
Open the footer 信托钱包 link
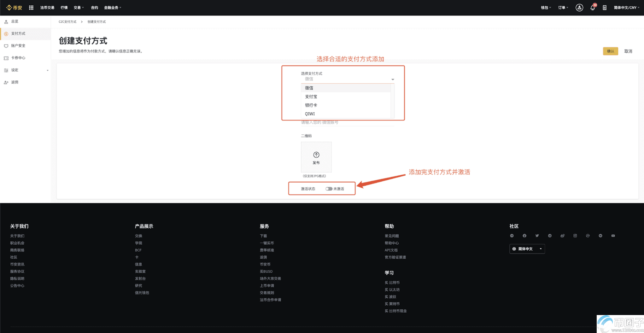click(142, 293)
